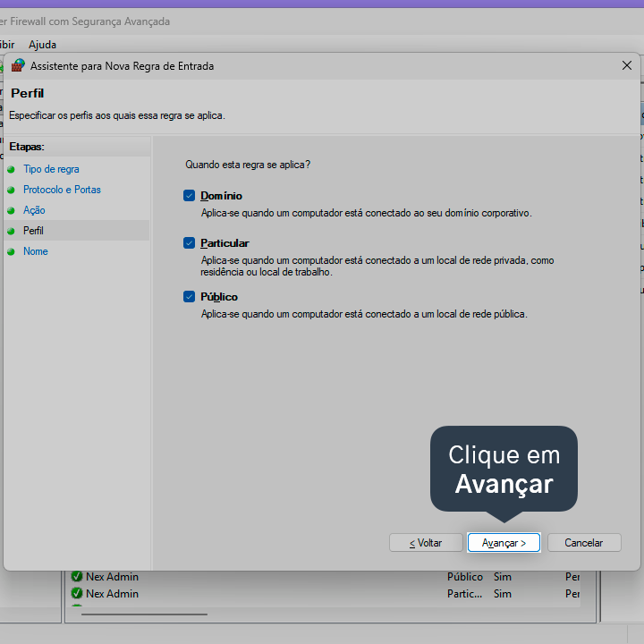Click the Avançar button
This screenshot has height=644, width=644.
pyautogui.click(x=504, y=543)
